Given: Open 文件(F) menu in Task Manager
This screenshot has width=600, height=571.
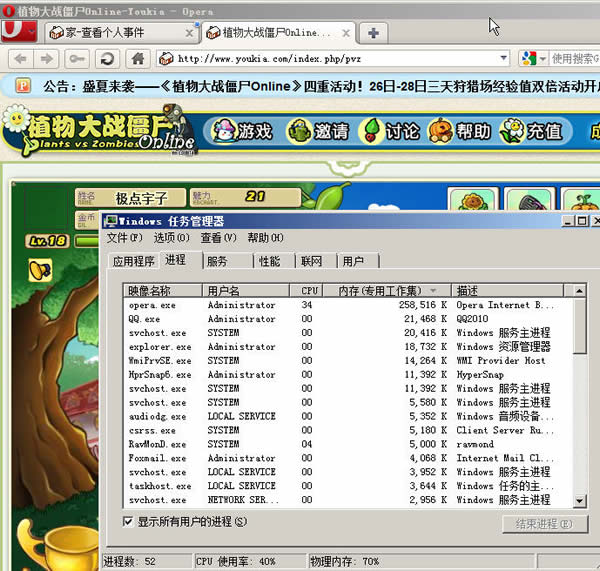Looking at the screenshot, I should click(124, 238).
